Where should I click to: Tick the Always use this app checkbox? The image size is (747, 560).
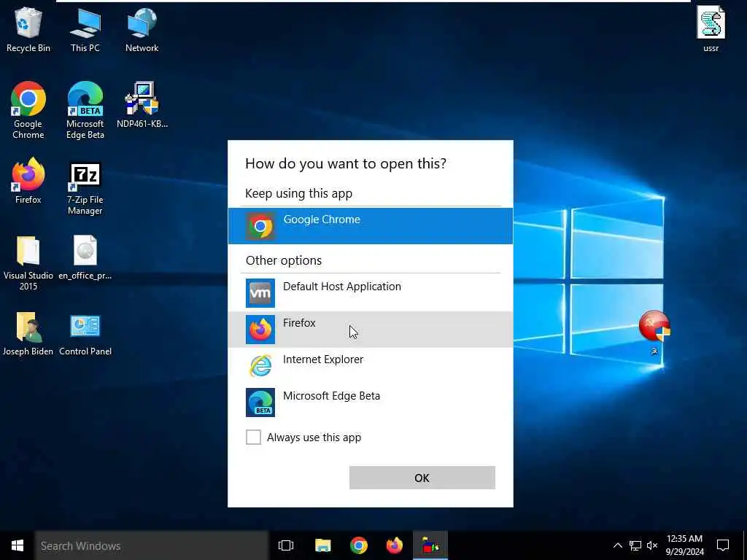pos(253,437)
